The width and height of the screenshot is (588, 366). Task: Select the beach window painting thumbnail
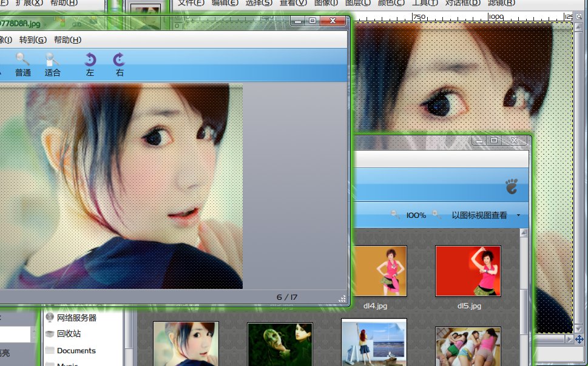click(x=374, y=342)
